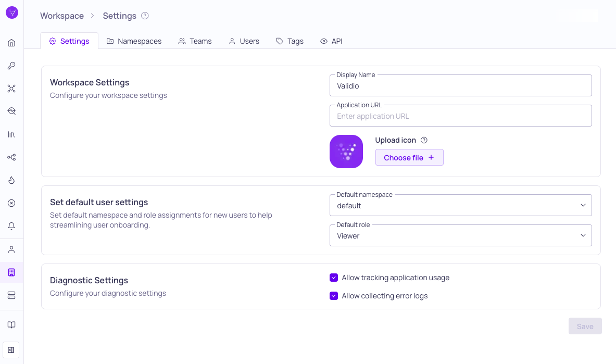Switch to the Tags tab
This screenshot has width=616, height=364.
click(x=290, y=41)
